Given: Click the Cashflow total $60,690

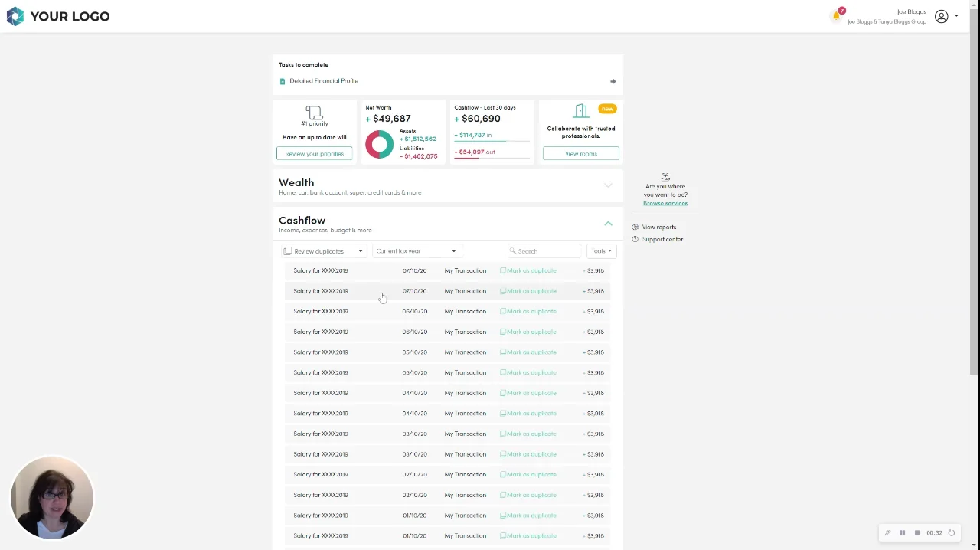Looking at the screenshot, I should tap(477, 119).
